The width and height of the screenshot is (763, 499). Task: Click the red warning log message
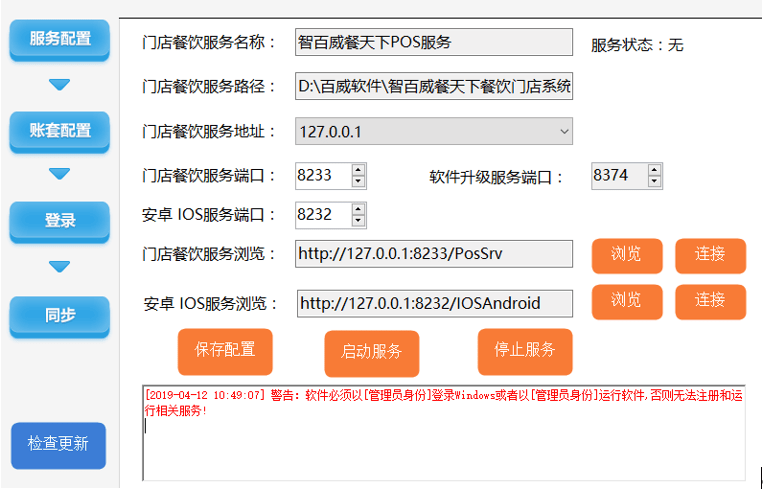443,403
